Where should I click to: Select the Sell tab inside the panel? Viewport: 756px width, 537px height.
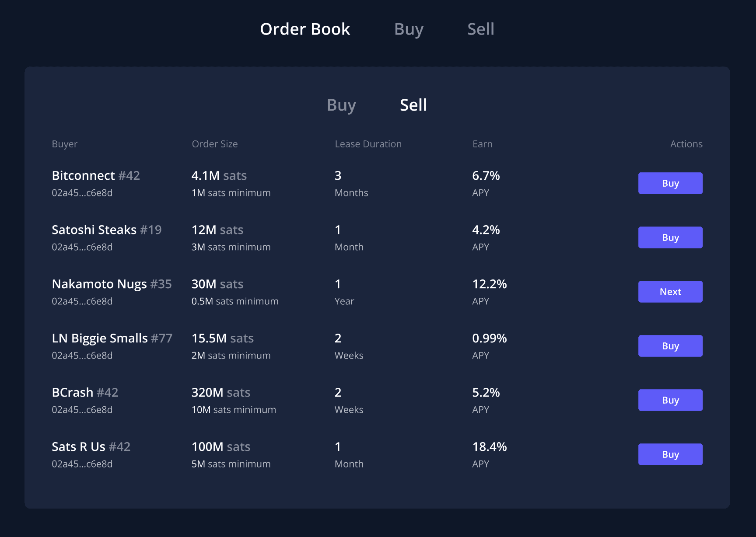click(x=413, y=105)
